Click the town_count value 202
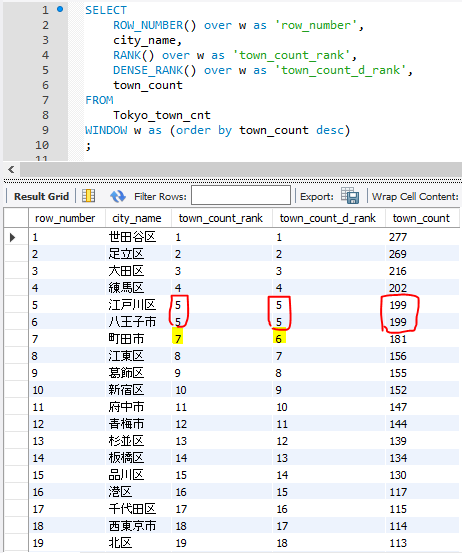This screenshot has width=462, height=553. tap(398, 288)
